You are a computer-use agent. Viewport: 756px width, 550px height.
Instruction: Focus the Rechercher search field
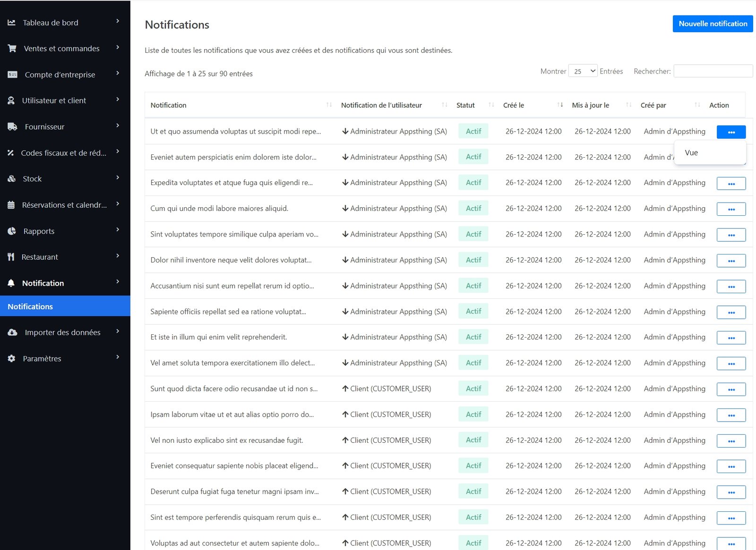[x=713, y=71]
